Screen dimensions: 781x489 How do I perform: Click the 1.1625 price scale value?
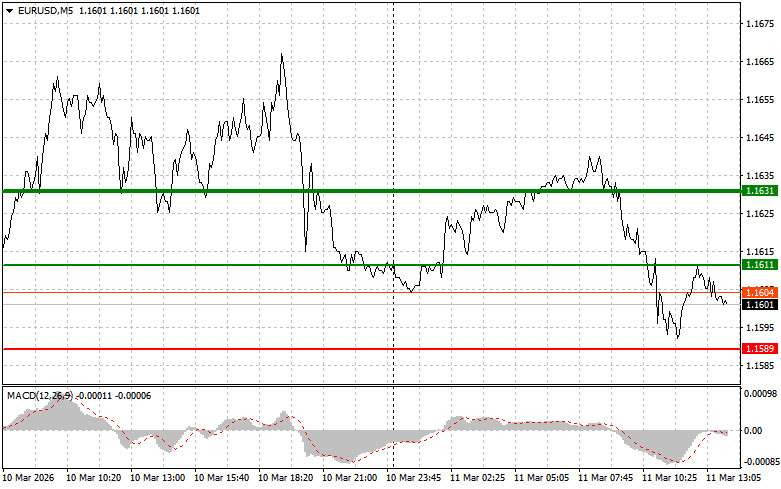pos(760,214)
